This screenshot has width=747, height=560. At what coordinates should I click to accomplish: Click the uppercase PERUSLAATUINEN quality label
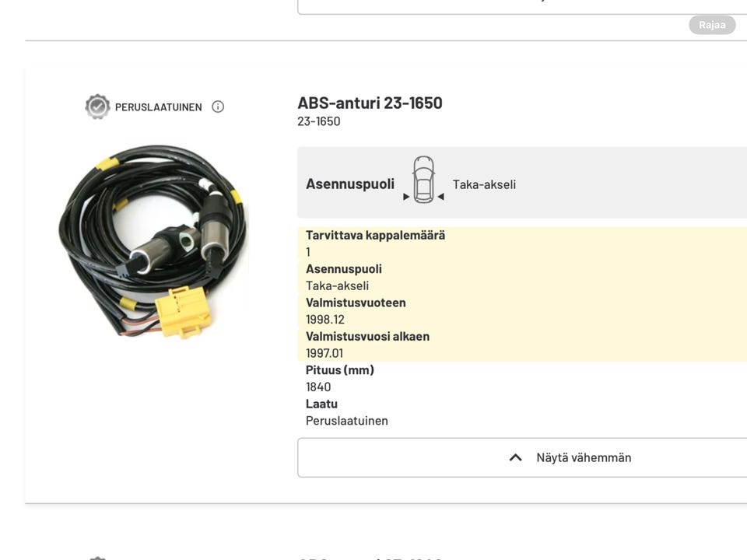158,107
